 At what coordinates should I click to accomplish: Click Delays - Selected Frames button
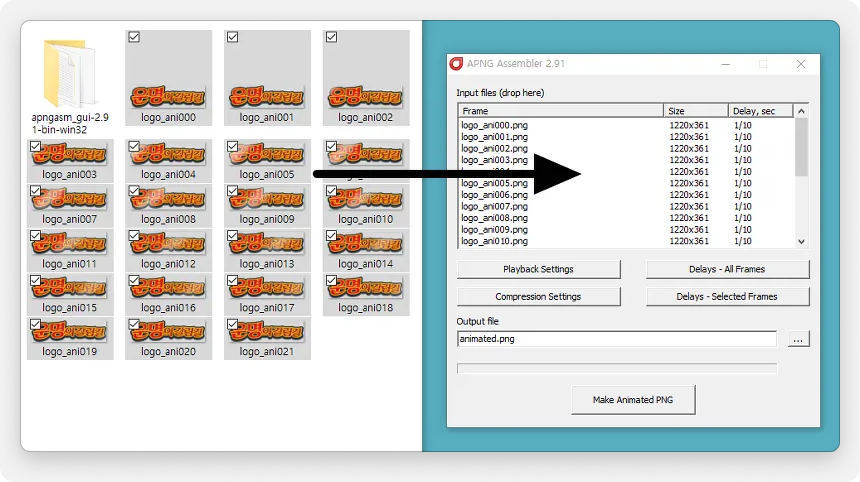click(727, 297)
